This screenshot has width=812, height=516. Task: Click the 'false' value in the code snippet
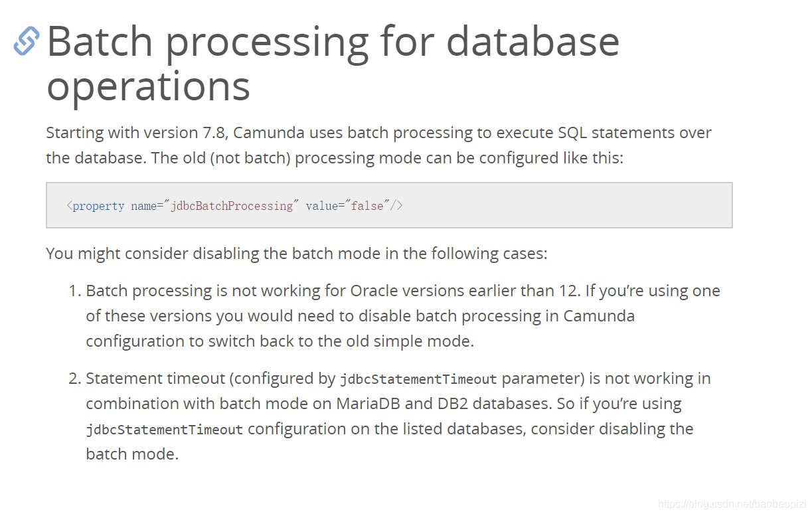(367, 206)
